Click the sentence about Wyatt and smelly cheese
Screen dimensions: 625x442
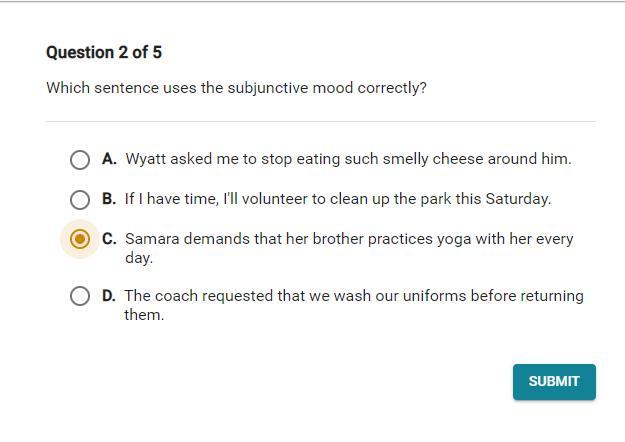pos(348,159)
